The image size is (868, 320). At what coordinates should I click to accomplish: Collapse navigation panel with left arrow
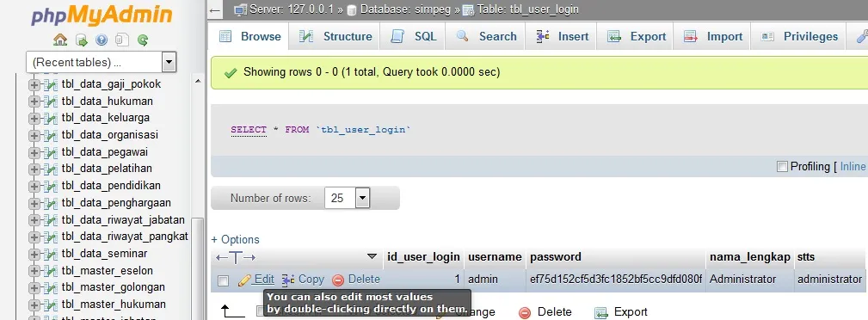click(215, 10)
